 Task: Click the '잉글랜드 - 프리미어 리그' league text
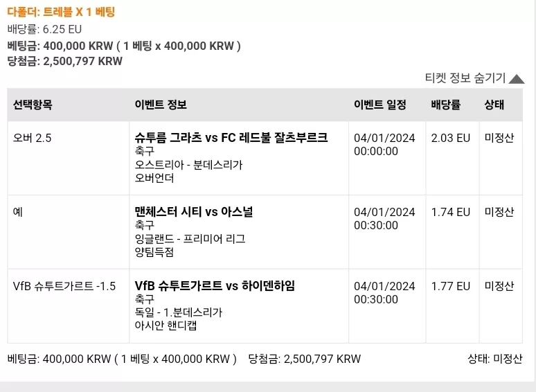point(190,238)
